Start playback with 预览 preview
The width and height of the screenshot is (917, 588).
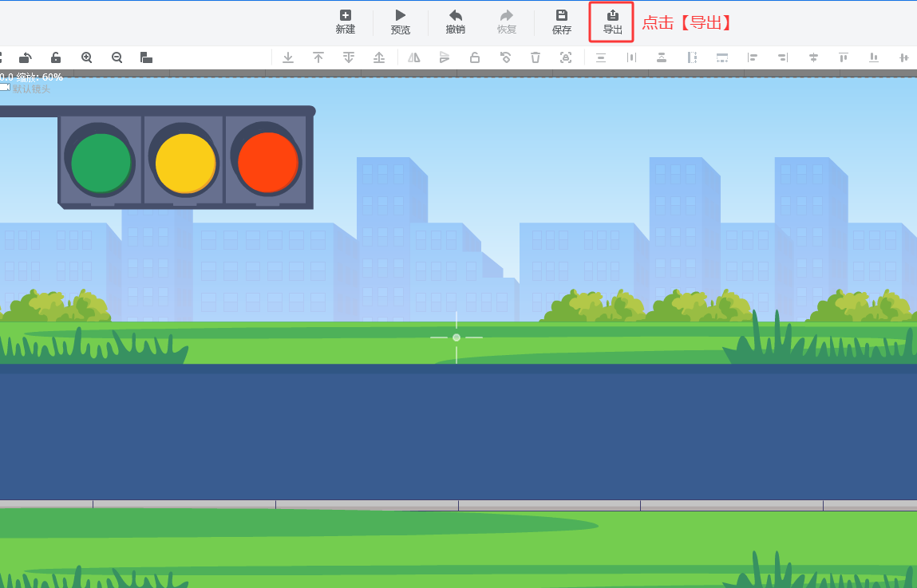(401, 22)
